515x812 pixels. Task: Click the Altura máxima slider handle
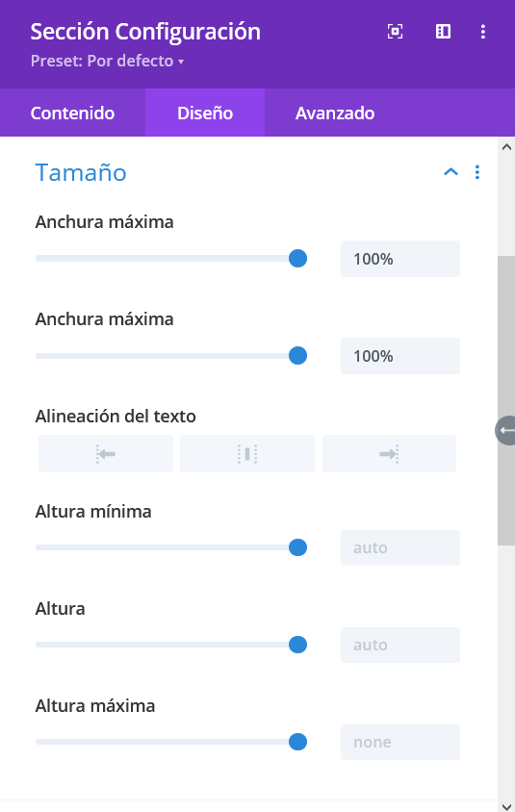pos(297,742)
